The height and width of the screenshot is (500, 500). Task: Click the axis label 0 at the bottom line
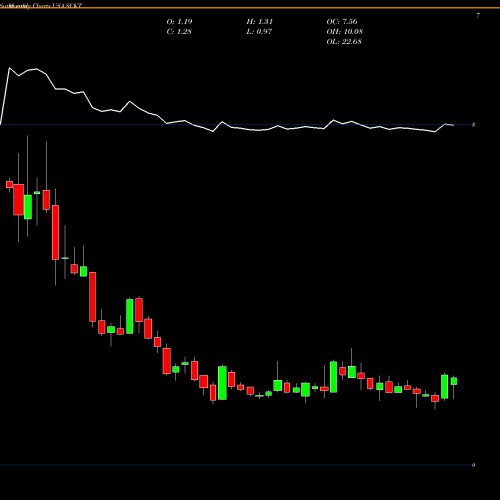(x=473, y=465)
